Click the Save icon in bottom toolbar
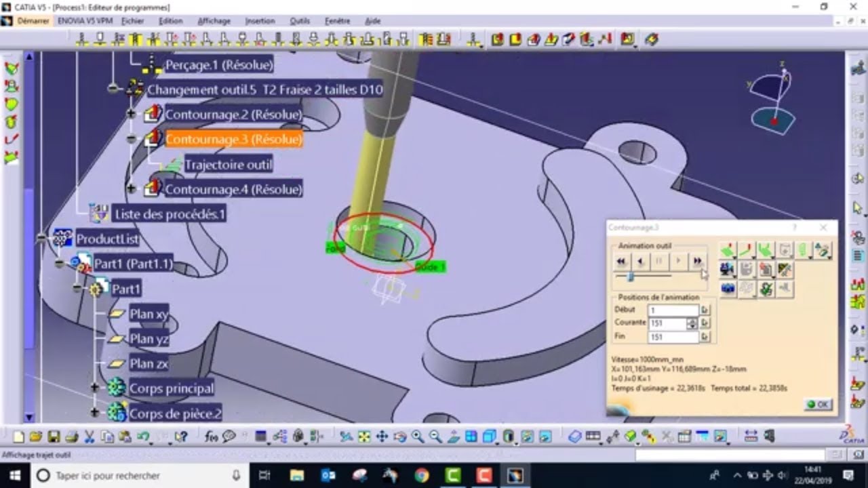The width and height of the screenshot is (868, 488). 54,437
